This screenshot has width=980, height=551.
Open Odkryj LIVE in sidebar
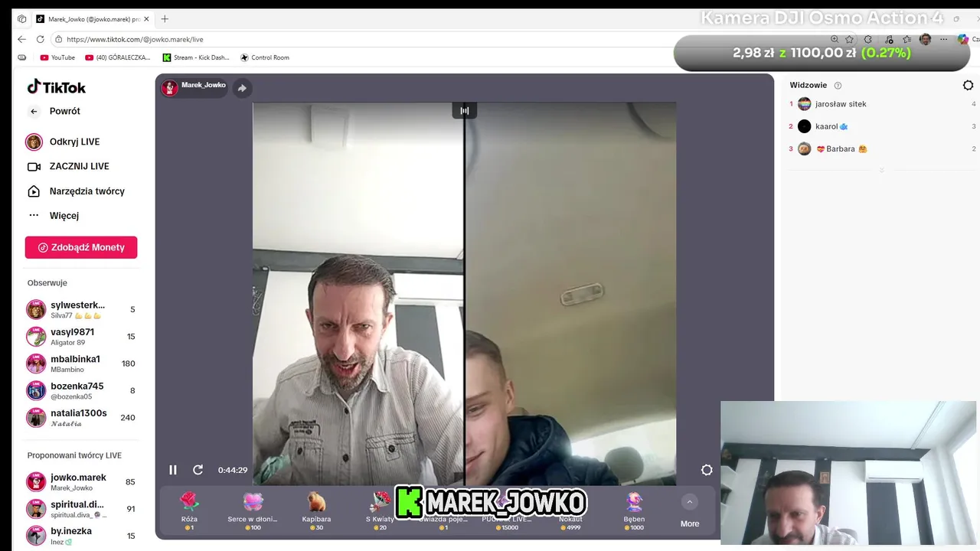click(74, 142)
